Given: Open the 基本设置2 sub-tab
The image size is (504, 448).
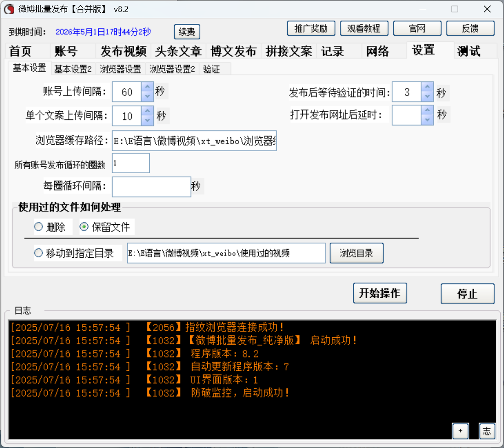Looking at the screenshot, I should click(73, 69).
